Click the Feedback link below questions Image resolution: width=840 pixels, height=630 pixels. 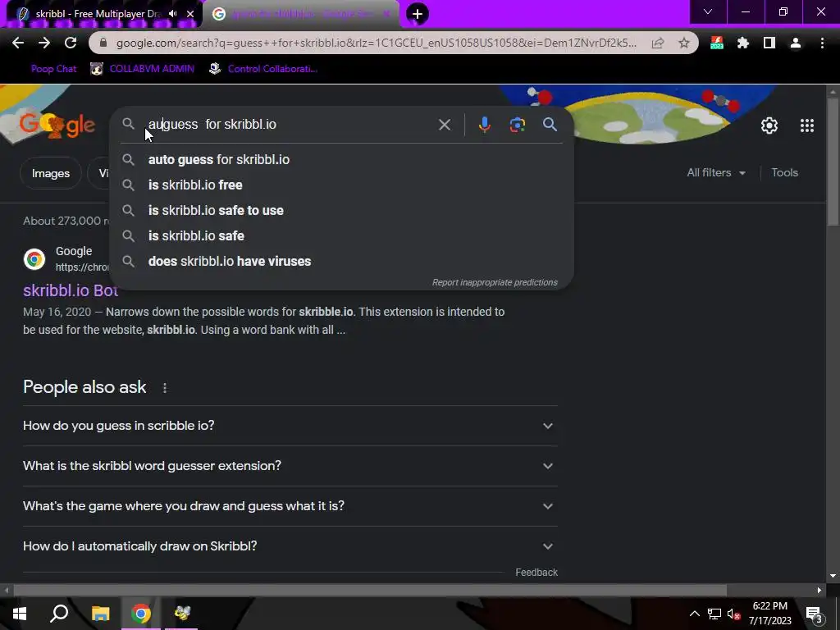click(x=536, y=572)
